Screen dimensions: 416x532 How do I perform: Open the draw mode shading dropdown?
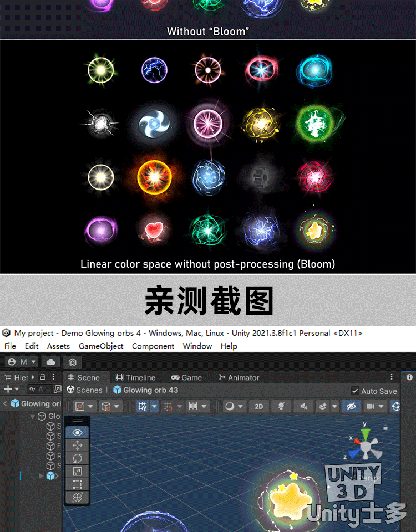[234, 406]
